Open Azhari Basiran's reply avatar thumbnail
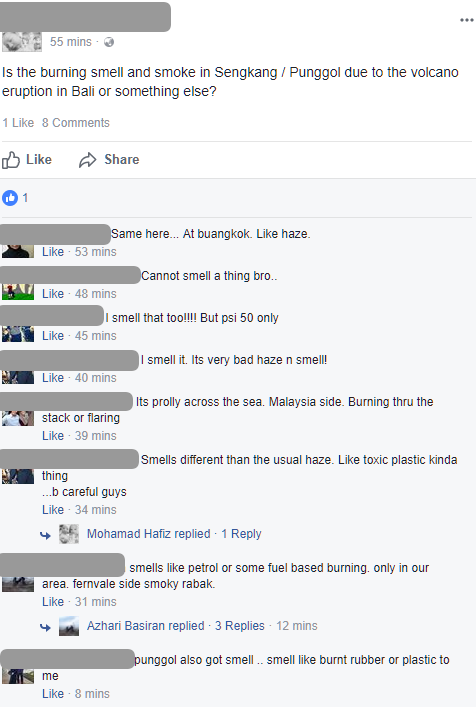 (x=69, y=626)
